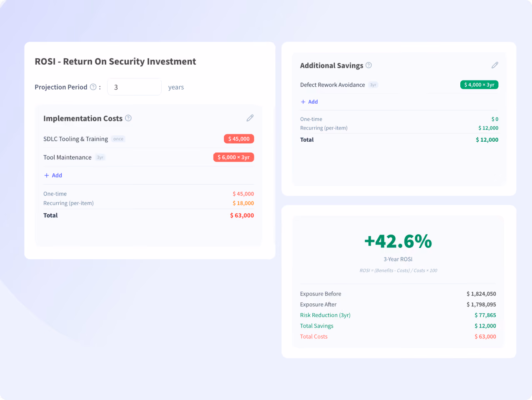Click the $ 45,000 SDLC Tooling badge
Screen dimensions: 532x400
[239, 139]
